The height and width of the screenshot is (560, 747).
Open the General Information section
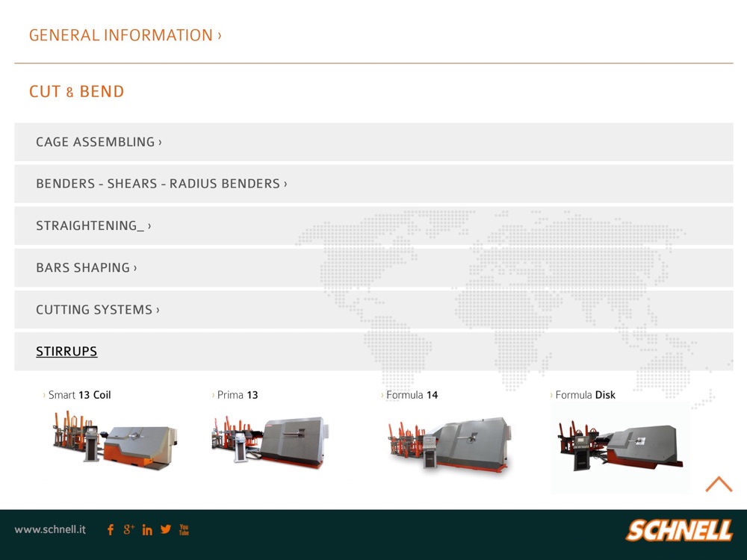(125, 35)
